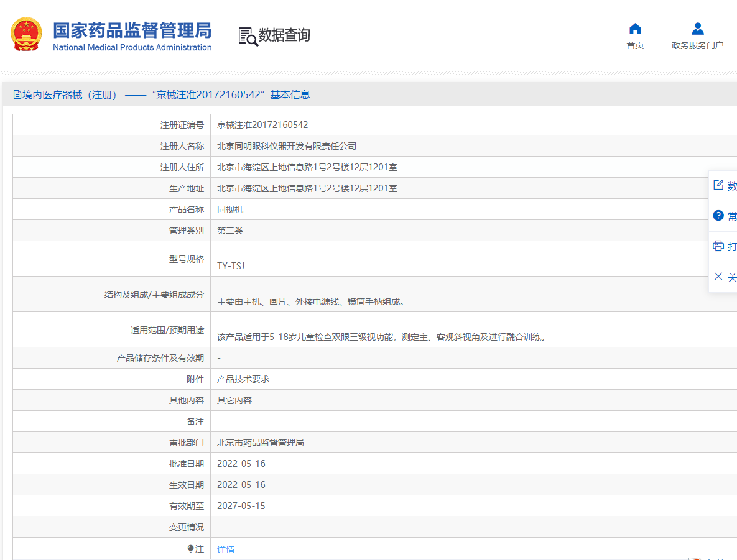
Task: Click 国家药品监督管理局 site title
Action: pos(132,30)
